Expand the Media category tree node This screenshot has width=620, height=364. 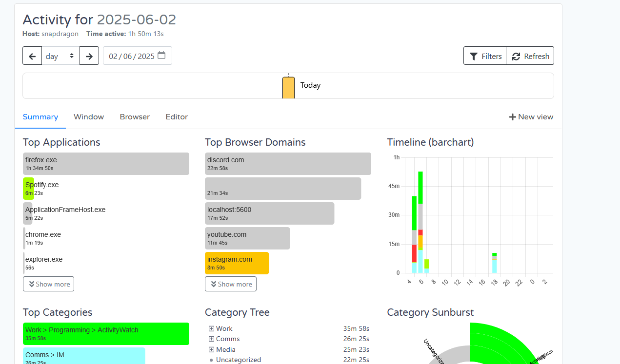[211, 350]
